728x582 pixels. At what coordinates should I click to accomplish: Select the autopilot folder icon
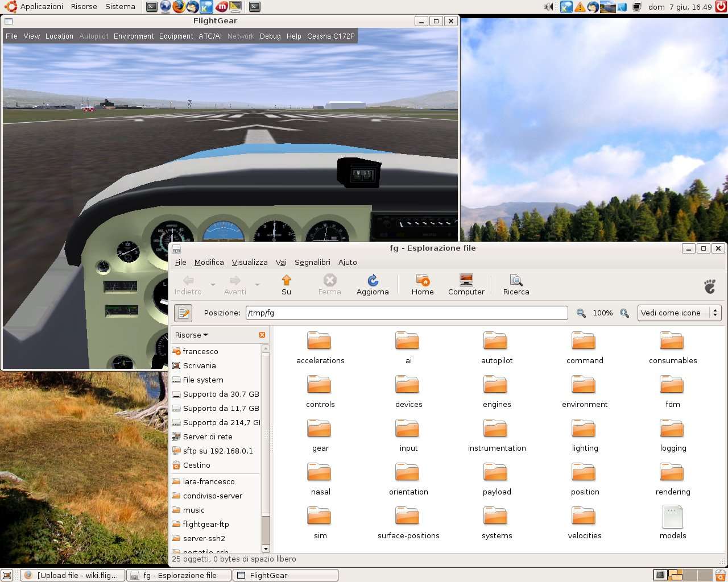click(x=496, y=341)
